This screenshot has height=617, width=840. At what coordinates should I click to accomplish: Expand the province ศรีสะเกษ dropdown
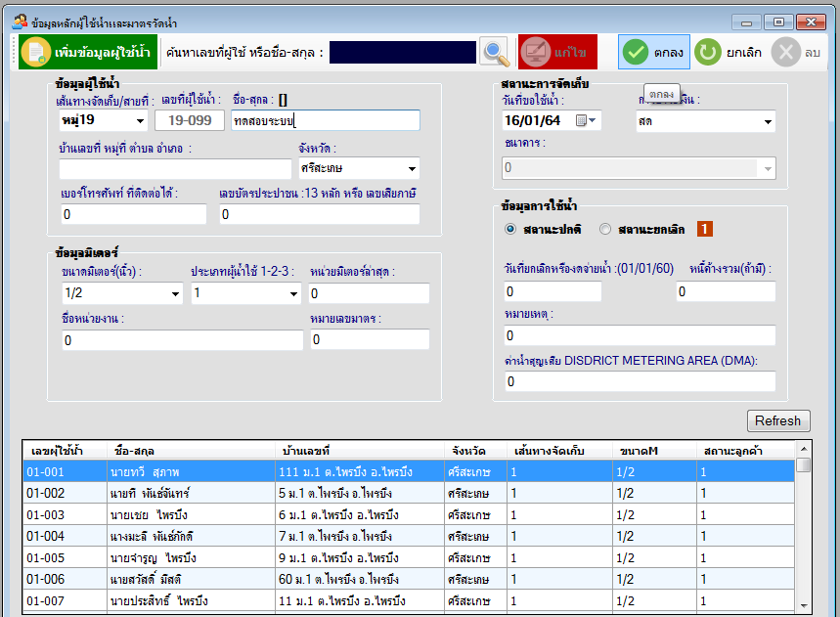411,168
